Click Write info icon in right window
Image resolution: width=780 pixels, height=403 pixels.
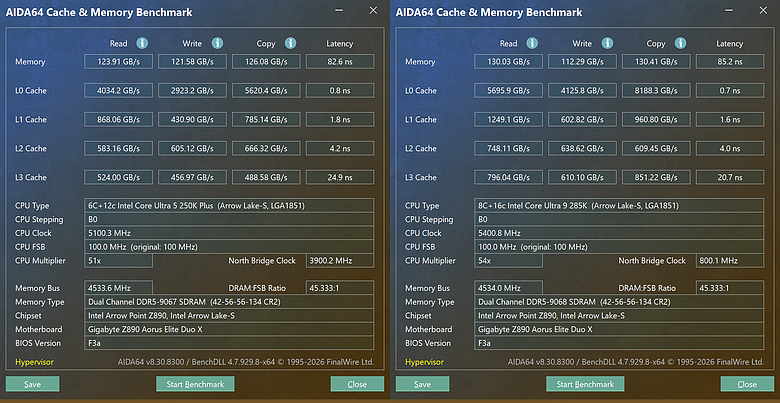point(607,43)
